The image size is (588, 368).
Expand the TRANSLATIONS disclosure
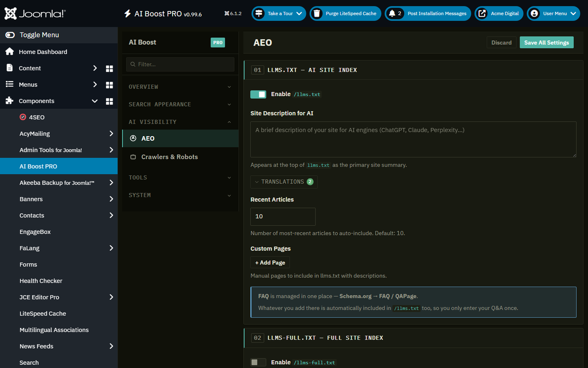284,182
